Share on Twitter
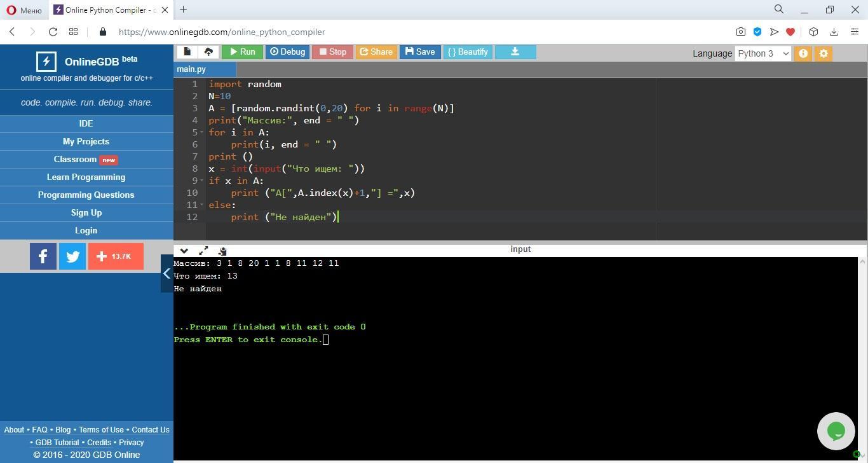The width and height of the screenshot is (868, 463). click(x=72, y=256)
